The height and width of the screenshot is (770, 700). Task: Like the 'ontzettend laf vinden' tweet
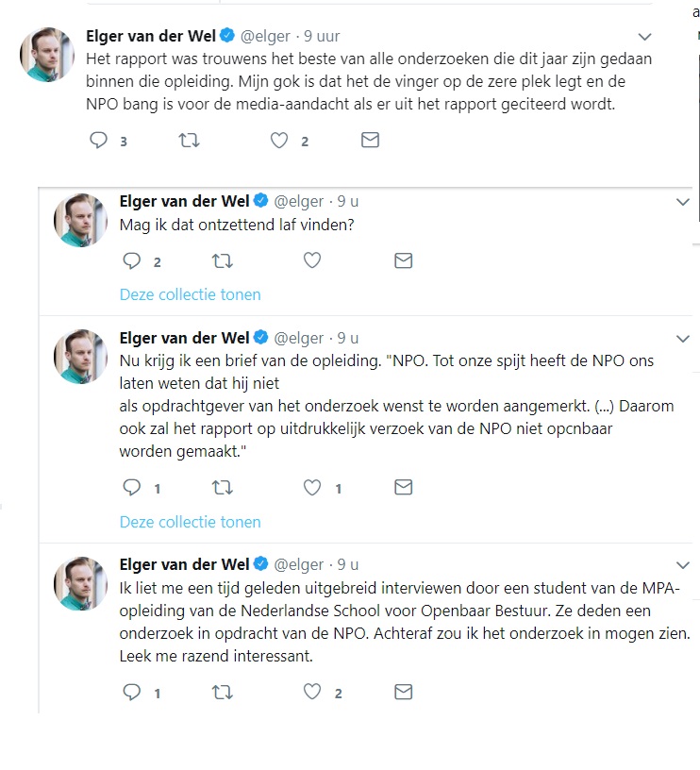[x=312, y=260]
